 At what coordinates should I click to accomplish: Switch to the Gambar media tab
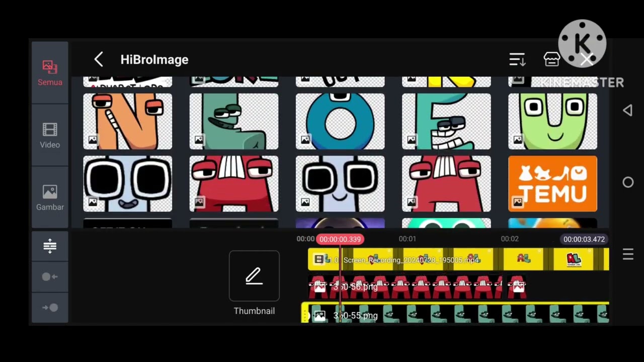tap(50, 198)
